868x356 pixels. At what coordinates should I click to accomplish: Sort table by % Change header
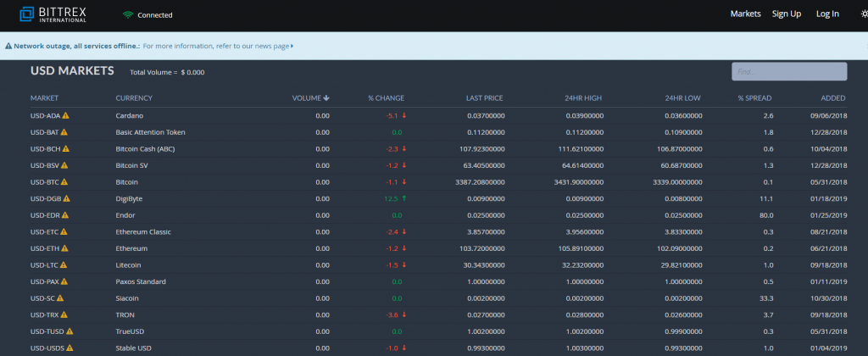(386, 98)
